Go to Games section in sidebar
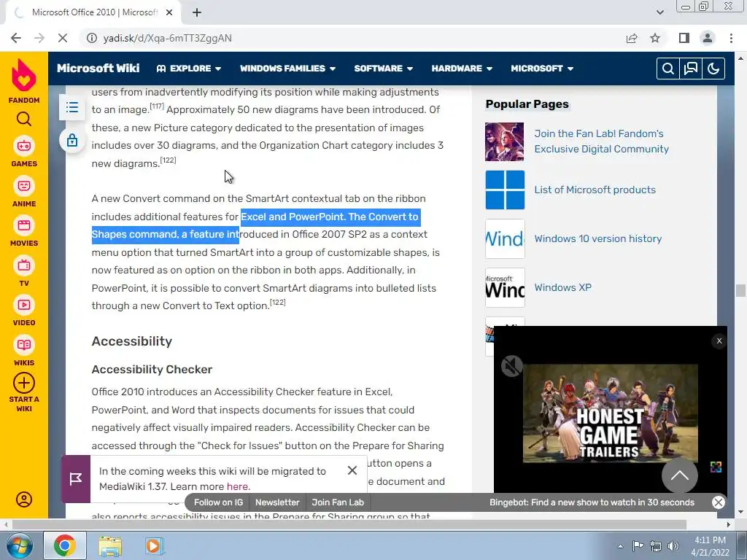 click(x=24, y=152)
